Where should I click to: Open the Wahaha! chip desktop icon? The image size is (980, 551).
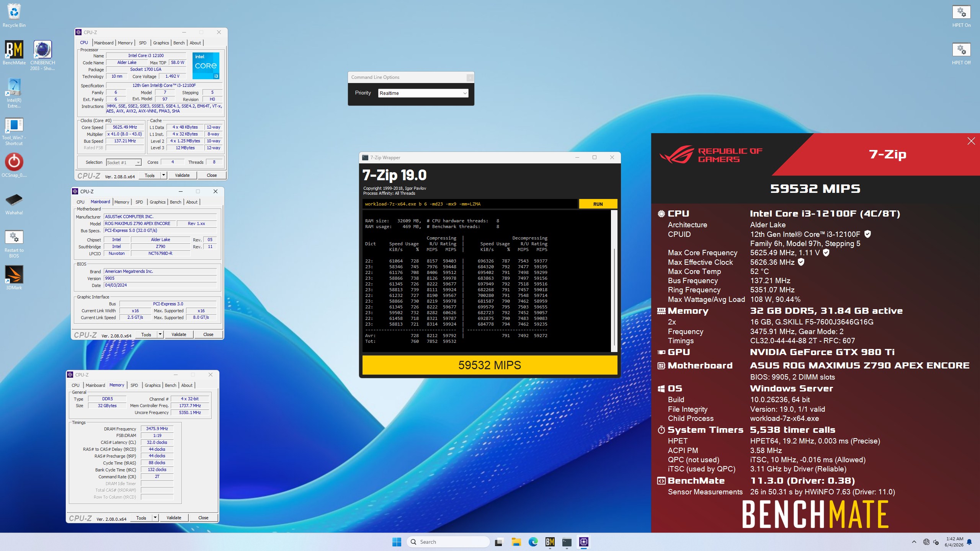click(x=14, y=204)
